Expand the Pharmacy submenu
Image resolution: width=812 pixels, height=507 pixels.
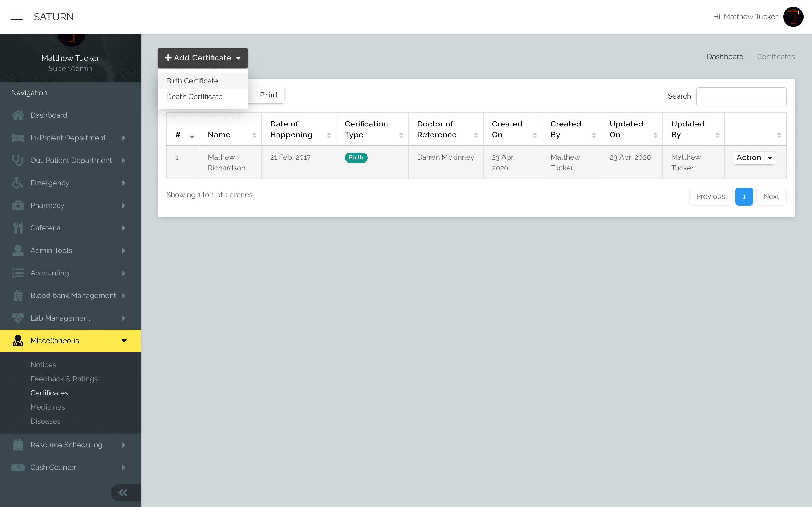tap(70, 206)
